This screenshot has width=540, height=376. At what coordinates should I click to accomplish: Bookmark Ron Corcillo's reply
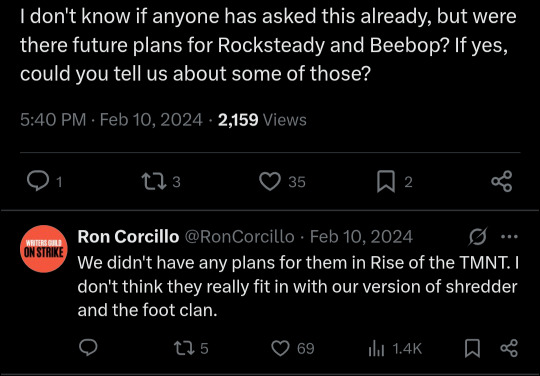472,348
